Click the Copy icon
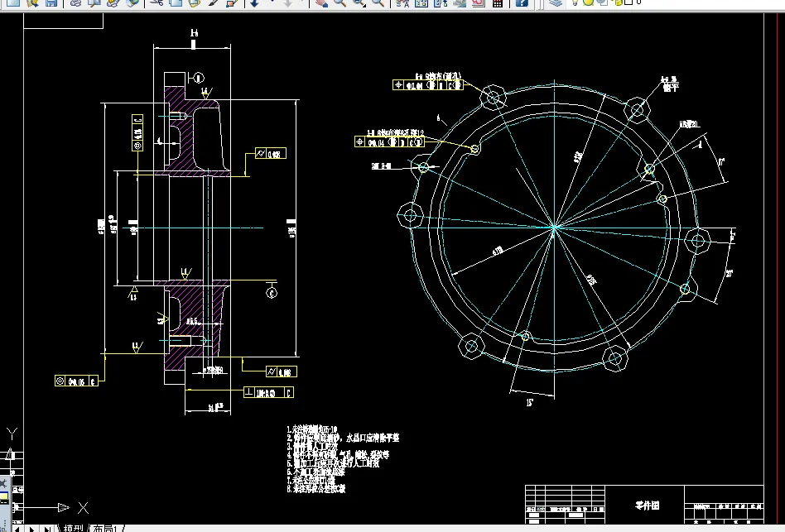The image size is (785, 532). (x=176, y=2)
